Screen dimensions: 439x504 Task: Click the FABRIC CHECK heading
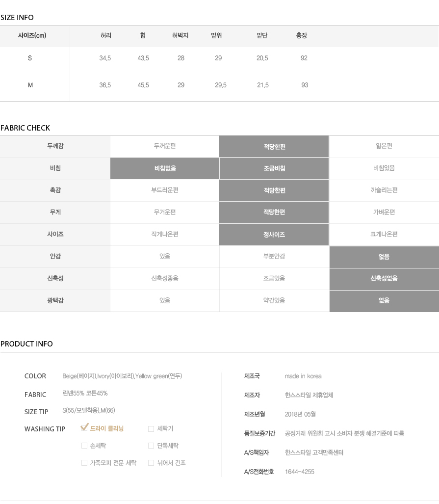pos(25,128)
